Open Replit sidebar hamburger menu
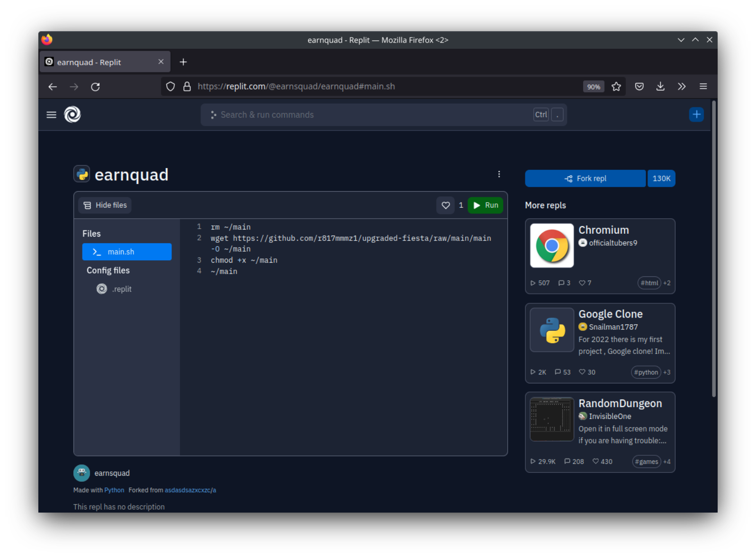 coord(52,115)
